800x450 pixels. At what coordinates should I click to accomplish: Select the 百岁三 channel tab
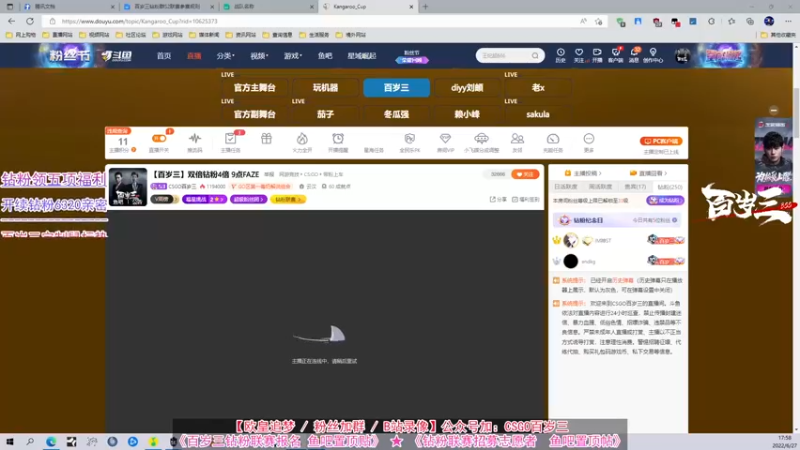tap(396, 88)
